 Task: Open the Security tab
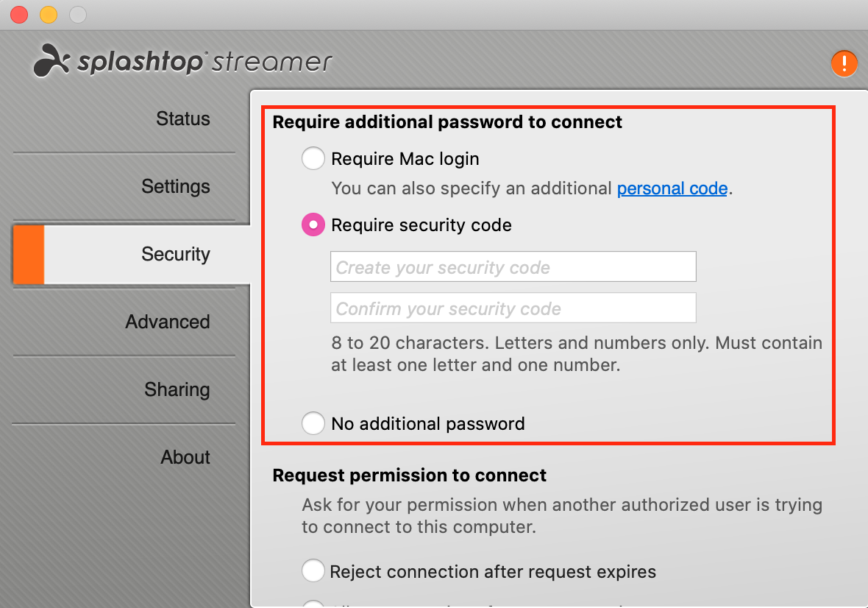pos(175,255)
